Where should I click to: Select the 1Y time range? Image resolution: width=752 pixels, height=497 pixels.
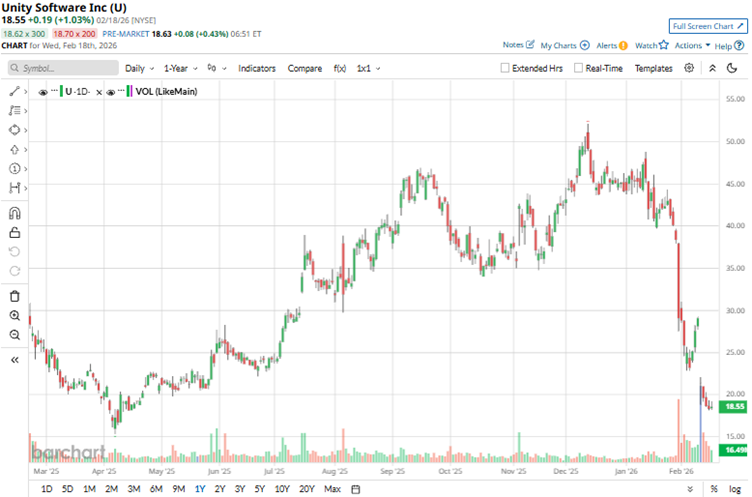point(200,489)
